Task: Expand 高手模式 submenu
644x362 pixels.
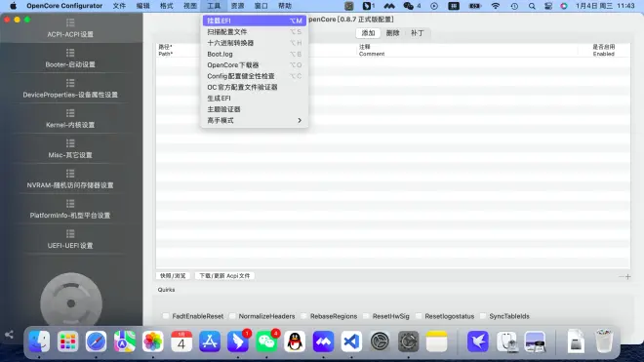Action: tap(255, 120)
